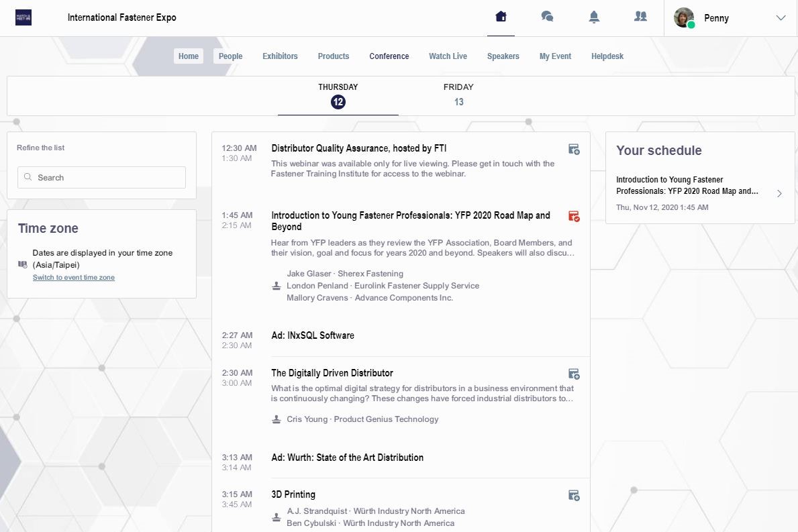
Task: Open the Watch Live tab
Action: pyautogui.click(x=448, y=56)
